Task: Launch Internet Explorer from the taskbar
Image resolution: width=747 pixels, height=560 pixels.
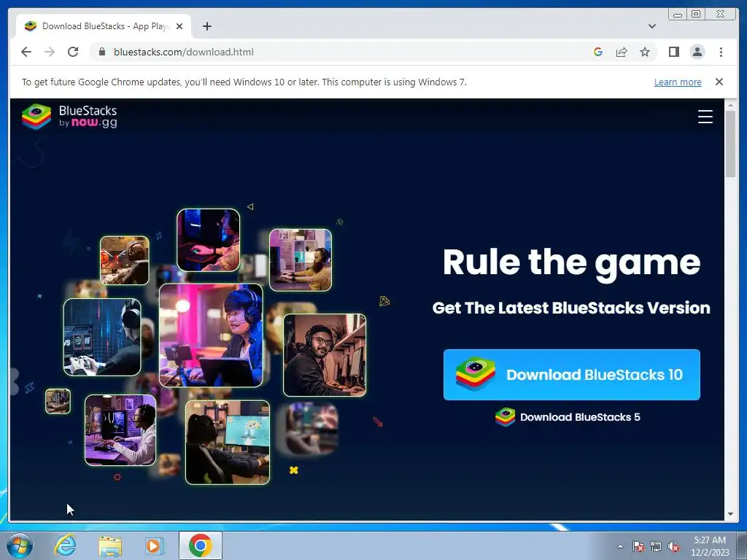Action: click(65, 545)
